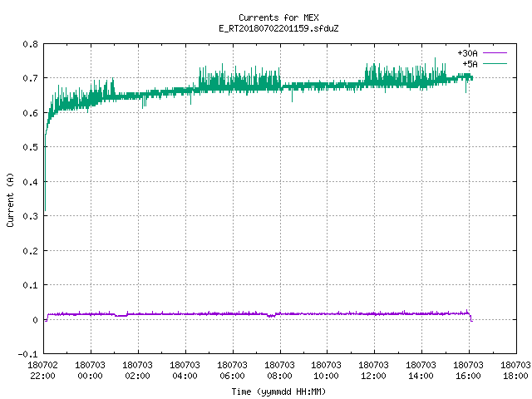Click the 0.8 y-axis tick label
The height and width of the screenshot is (399, 532).
click(x=30, y=44)
